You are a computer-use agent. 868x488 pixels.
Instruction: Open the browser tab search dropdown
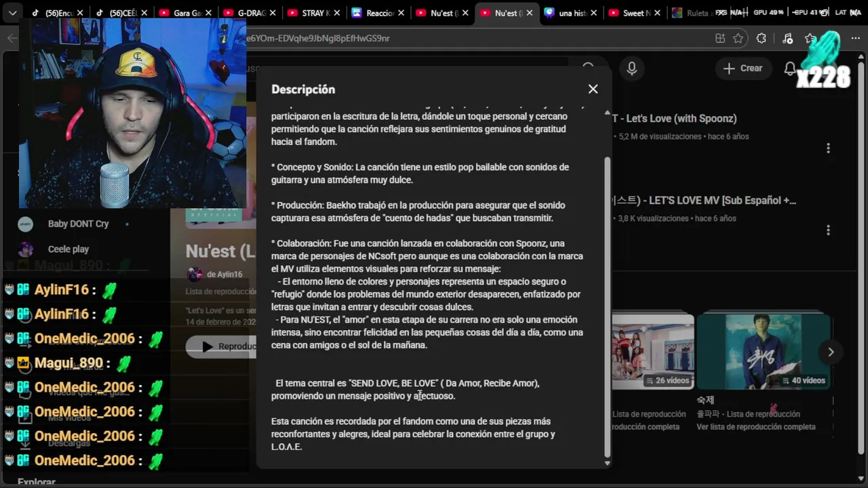12,13
